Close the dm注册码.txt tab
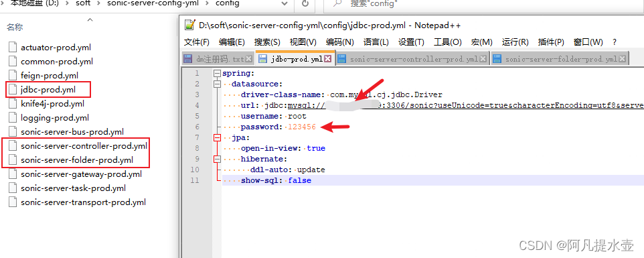This screenshot has height=258, width=644. coord(248,59)
